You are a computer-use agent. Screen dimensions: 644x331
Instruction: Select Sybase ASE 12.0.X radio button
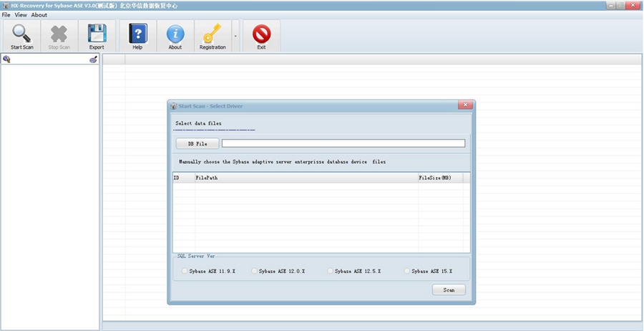point(254,271)
